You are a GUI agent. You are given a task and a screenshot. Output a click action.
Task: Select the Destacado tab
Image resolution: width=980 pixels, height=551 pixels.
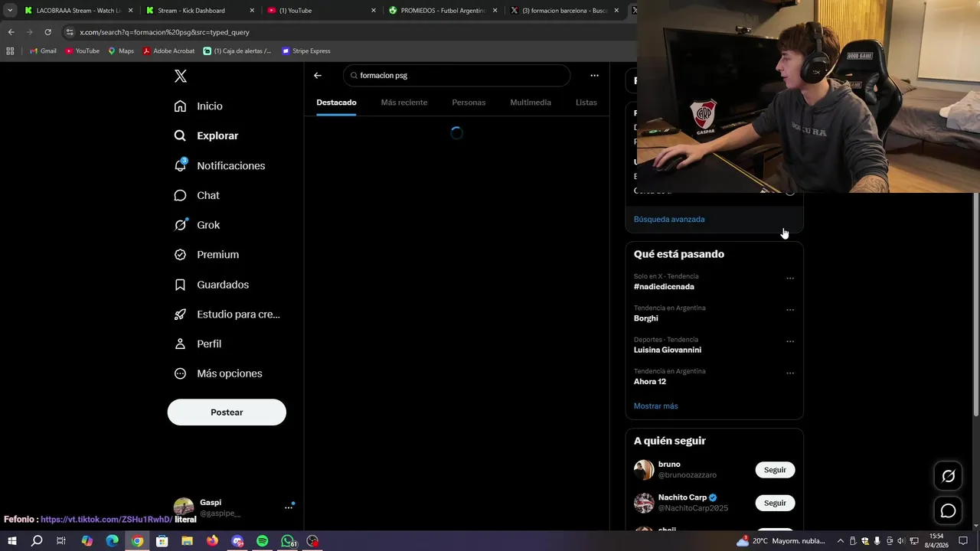tap(336, 103)
